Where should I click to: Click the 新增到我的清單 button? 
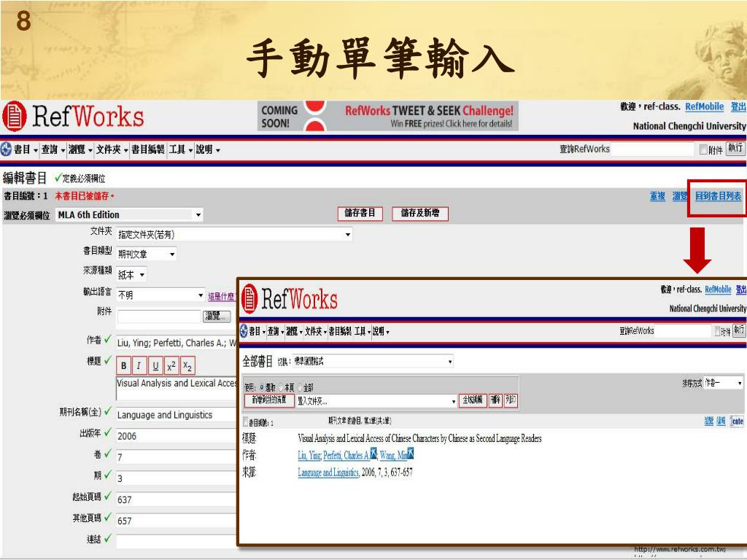coord(269,400)
